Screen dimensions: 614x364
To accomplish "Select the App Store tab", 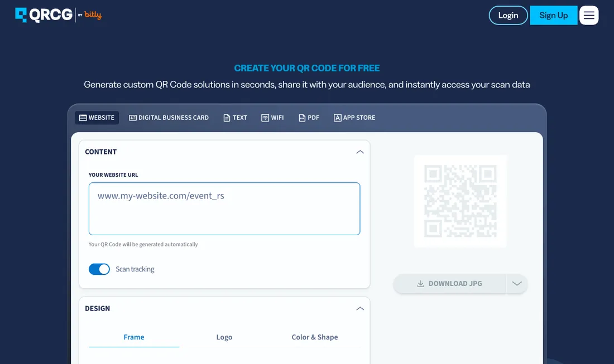I will (x=354, y=118).
